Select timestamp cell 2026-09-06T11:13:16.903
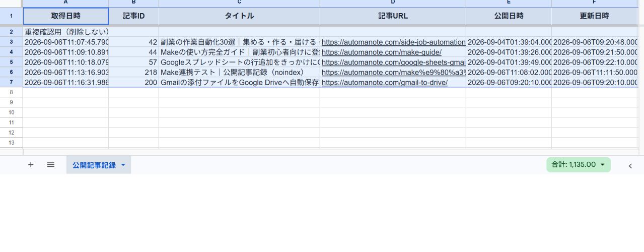This screenshot has height=252, width=644. coord(66,73)
